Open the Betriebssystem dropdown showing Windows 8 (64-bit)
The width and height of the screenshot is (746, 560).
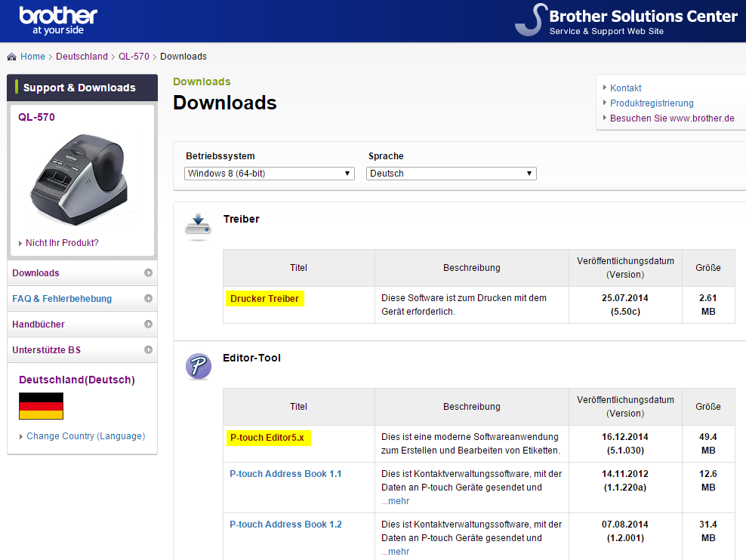[x=270, y=174]
